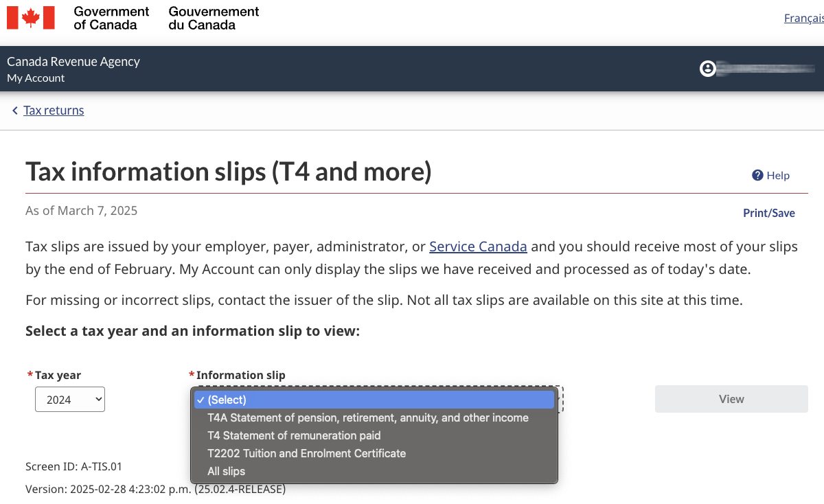Select the All slips option
824x504 pixels.
(374, 471)
